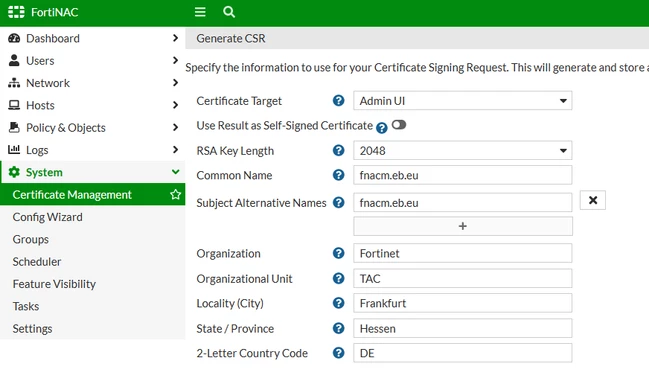This screenshot has width=649, height=375.
Task: Expand the Logs menu chevron
Action: (x=175, y=149)
